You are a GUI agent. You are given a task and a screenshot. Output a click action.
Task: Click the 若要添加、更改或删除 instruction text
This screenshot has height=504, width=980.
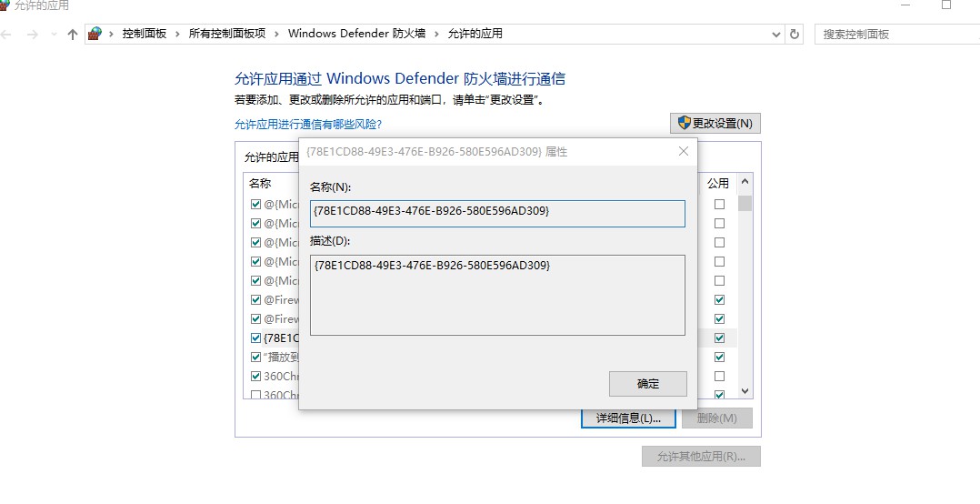389,100
